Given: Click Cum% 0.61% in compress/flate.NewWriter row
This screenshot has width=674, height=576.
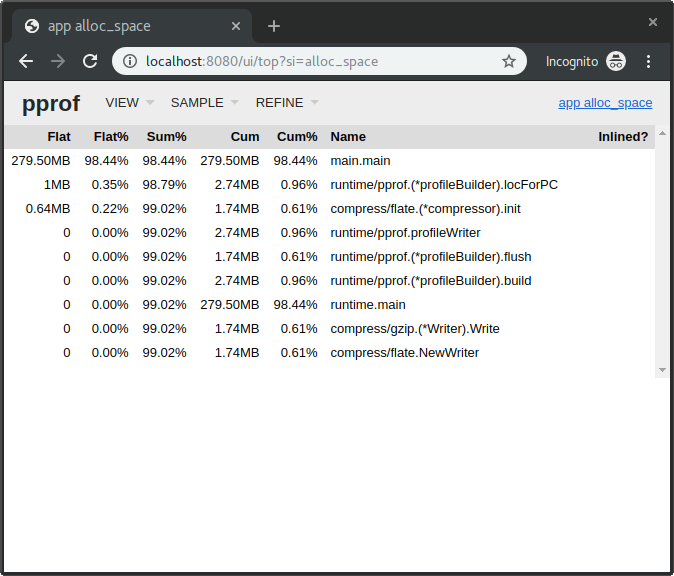Looking at the screenshot, I should 299,353.
